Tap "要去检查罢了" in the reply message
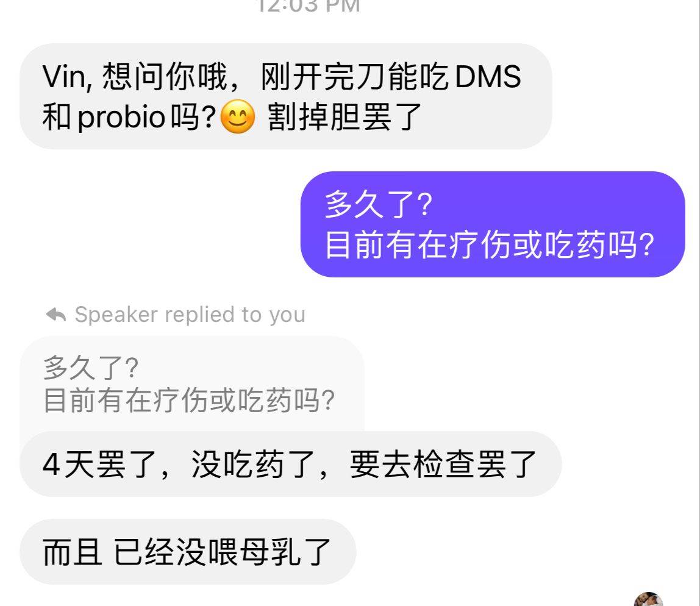This screenshot has height=606, width=700. coord(443,464)
